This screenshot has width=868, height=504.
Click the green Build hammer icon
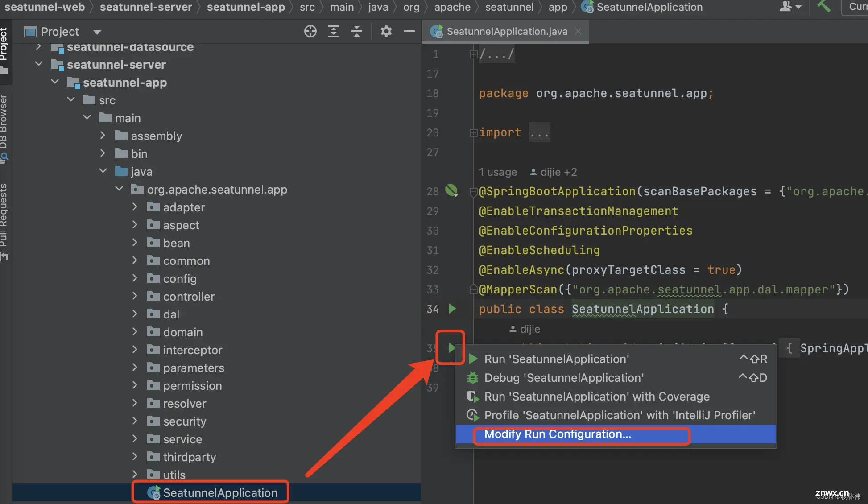click(x=823, y=6)
